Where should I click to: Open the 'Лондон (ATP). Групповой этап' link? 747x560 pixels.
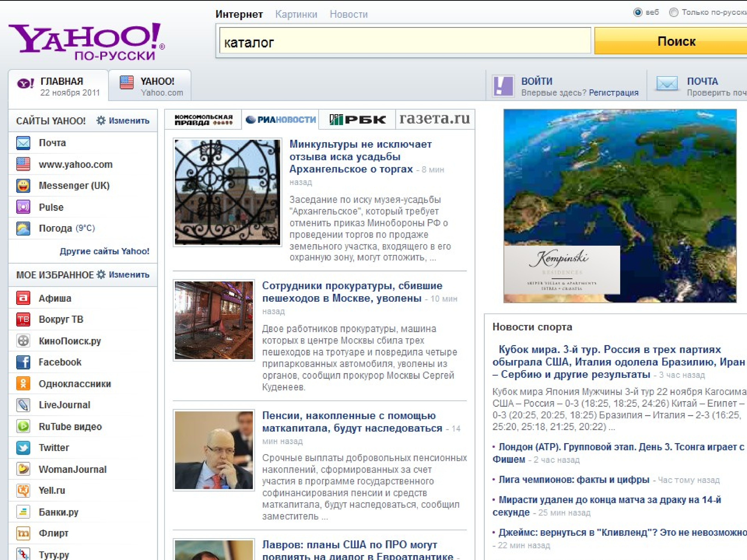coord(618,453)
